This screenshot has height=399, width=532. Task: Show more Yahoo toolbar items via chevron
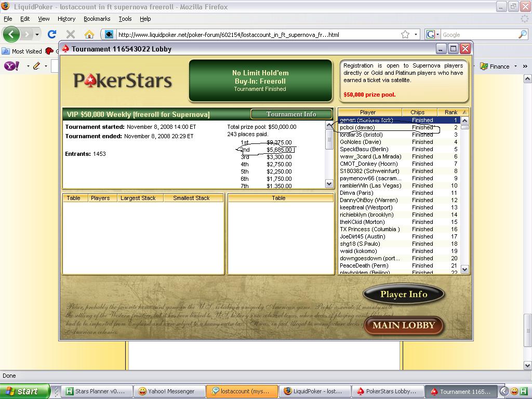525,66
